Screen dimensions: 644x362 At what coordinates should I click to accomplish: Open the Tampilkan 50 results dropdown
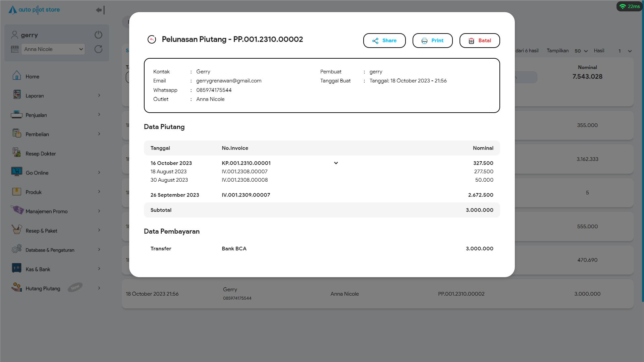pos(581,51)
